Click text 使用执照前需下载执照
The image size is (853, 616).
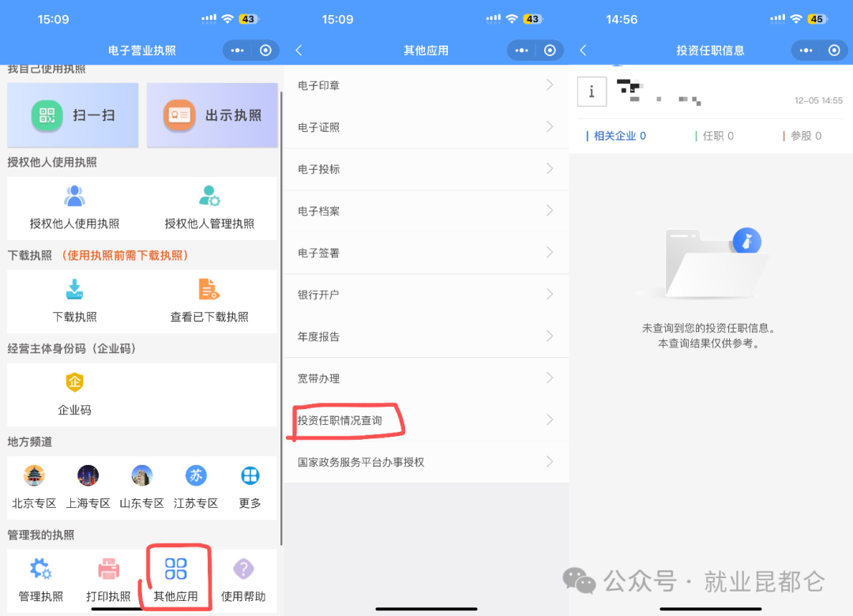coord(125,255)
